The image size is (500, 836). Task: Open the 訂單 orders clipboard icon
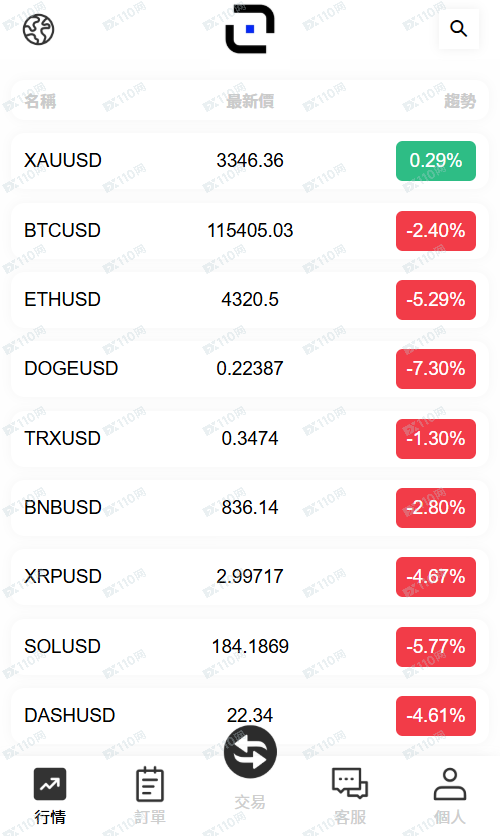(x=150, y=784)
